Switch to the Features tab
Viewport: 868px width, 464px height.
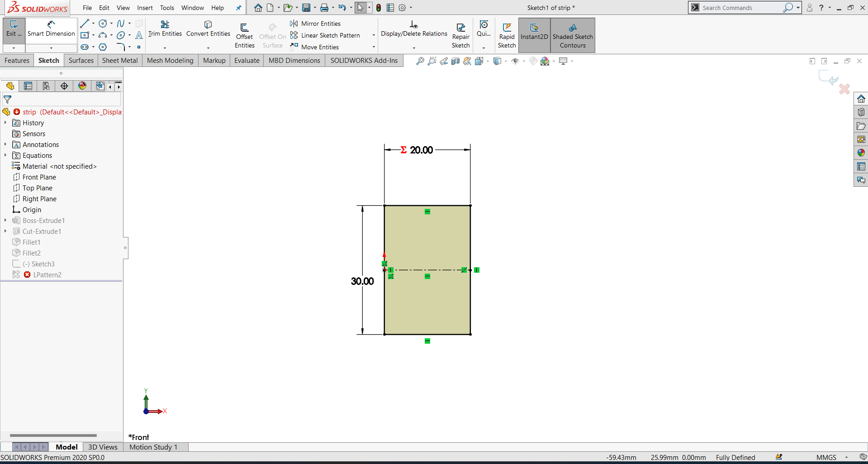(17, 61)
